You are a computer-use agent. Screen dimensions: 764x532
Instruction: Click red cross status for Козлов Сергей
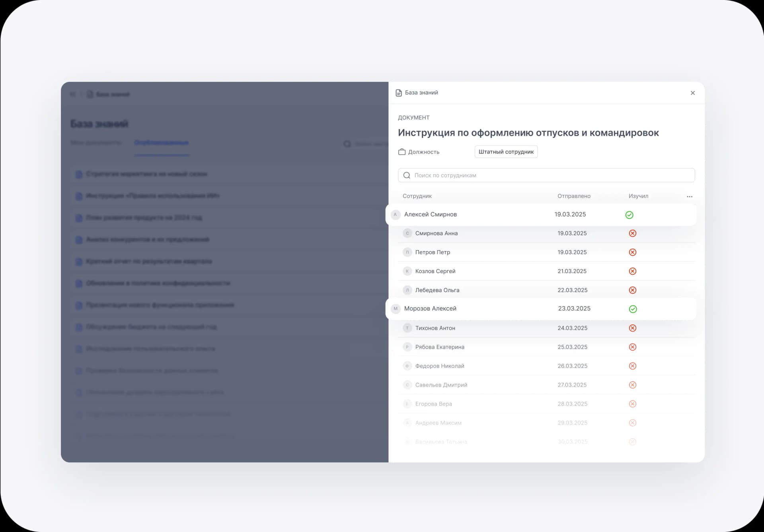(x=632, y=271)
